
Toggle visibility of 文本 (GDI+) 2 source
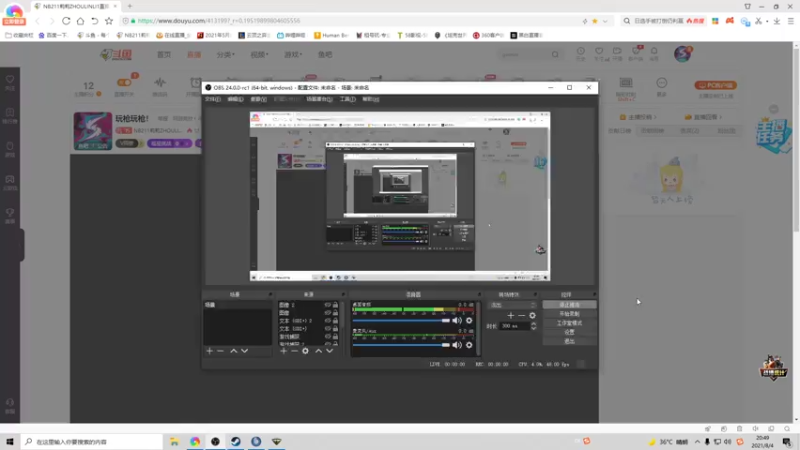click(328, 321)
